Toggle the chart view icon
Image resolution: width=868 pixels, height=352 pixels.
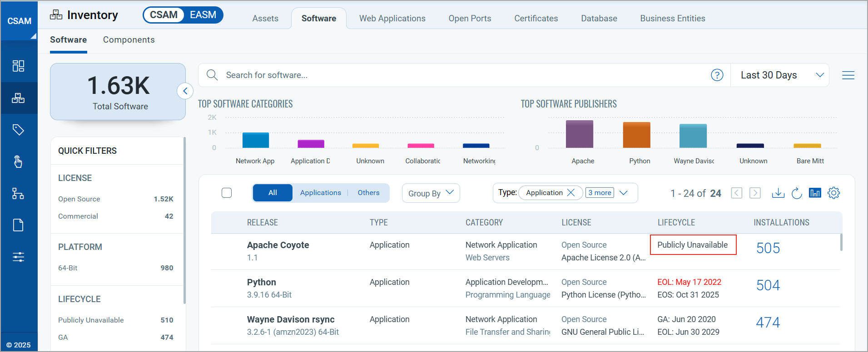[815, 193]
